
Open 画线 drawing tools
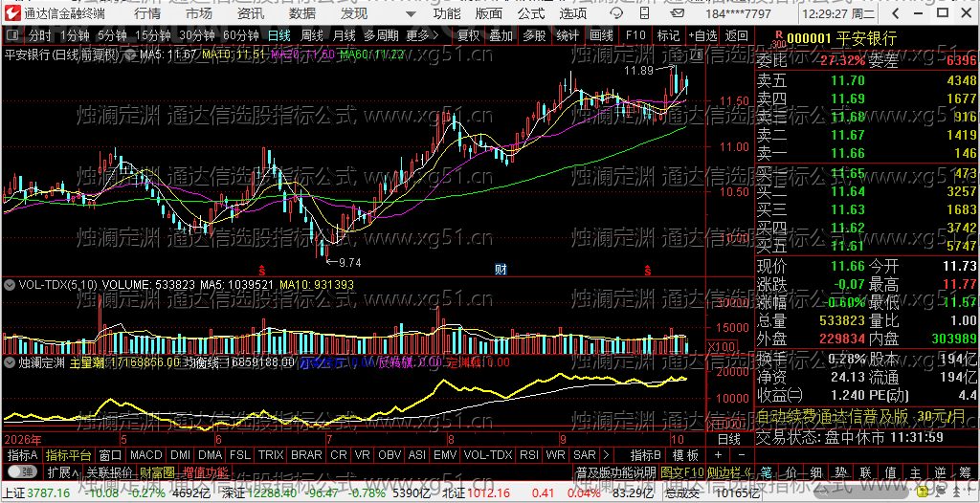(x=601, y=35)
